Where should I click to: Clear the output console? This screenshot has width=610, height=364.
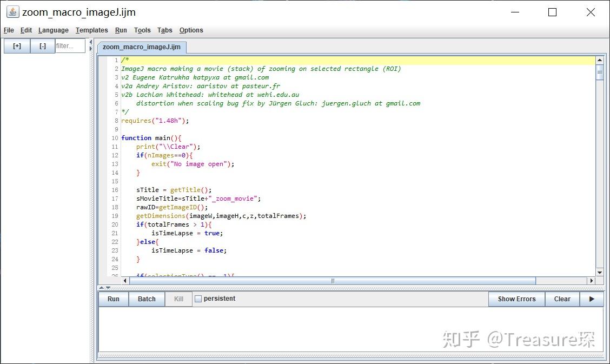pyautogui.click(x=562, y=299)
